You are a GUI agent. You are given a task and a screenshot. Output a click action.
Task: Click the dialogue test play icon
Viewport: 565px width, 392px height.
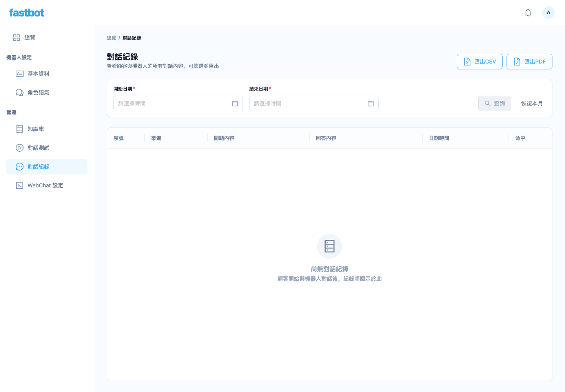pyautogui.click(x=20, y=148)
